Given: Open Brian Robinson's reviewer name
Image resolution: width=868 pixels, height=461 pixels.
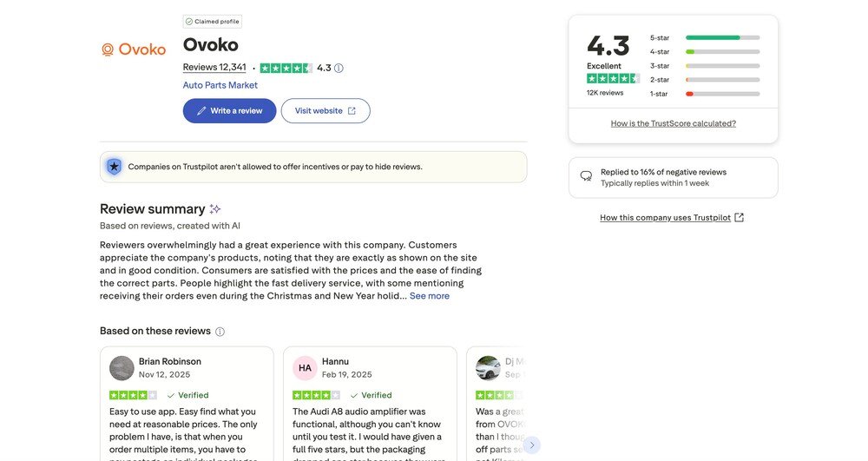Looking at the screenshot, I should (x=170, y=361).
